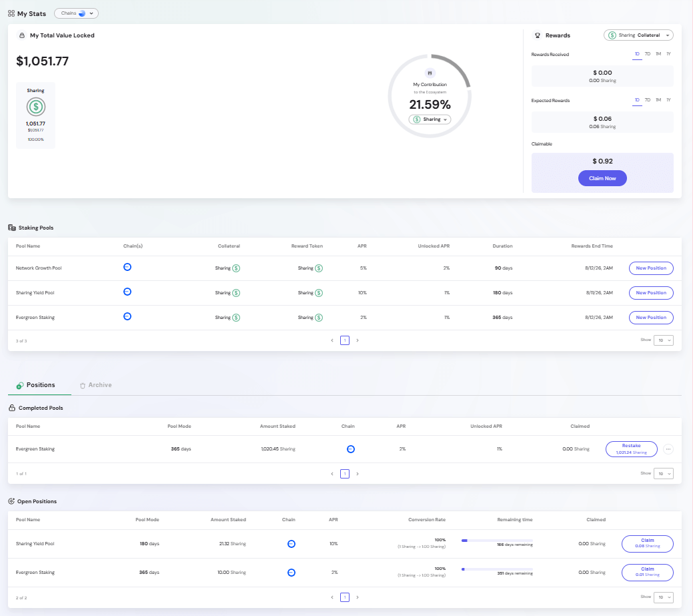
Task: Click the Sharing collateral dollar icon under Total Value Locked
Action: (35, 106)
